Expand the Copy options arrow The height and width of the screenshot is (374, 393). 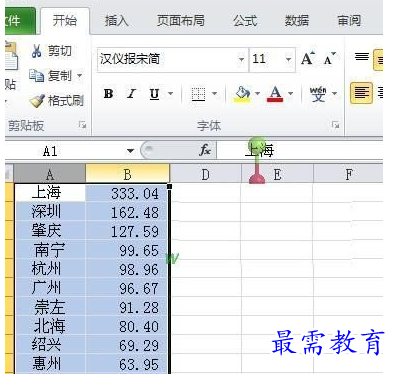point(79,75)
